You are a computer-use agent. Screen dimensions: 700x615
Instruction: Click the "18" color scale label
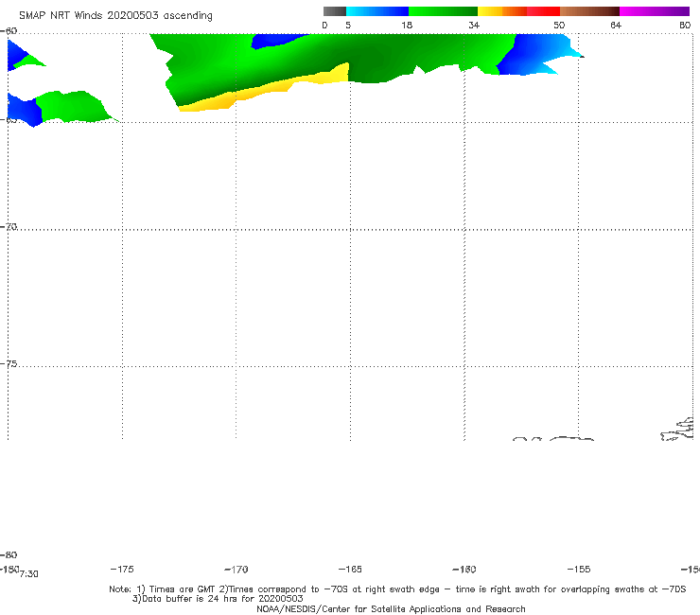click(407, 25)
